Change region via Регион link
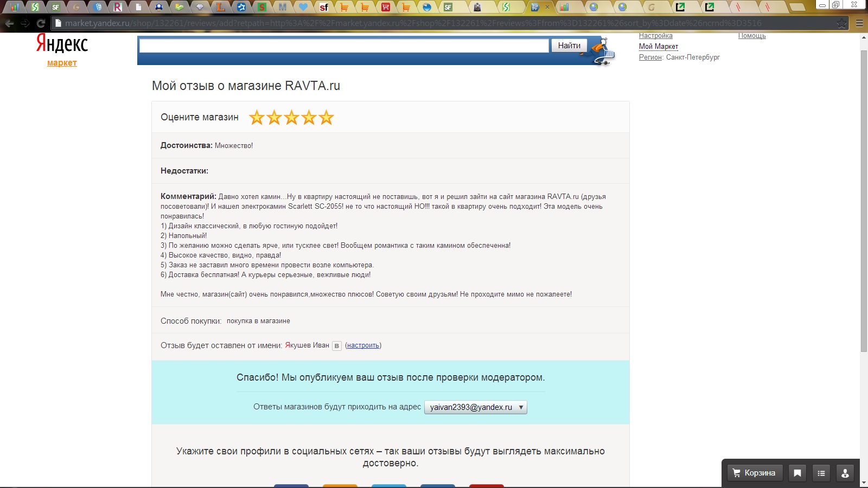The image size is (868, 488). 650,57
